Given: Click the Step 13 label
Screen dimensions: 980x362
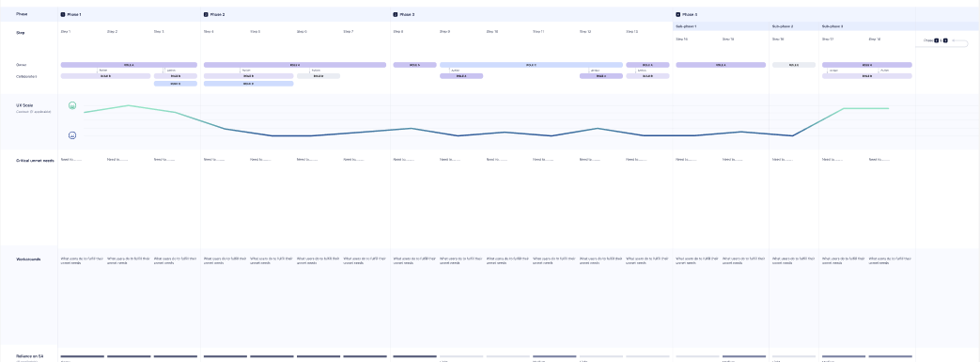Looking at the screenshot, I should pyautogui.click(x=631, y=31).
